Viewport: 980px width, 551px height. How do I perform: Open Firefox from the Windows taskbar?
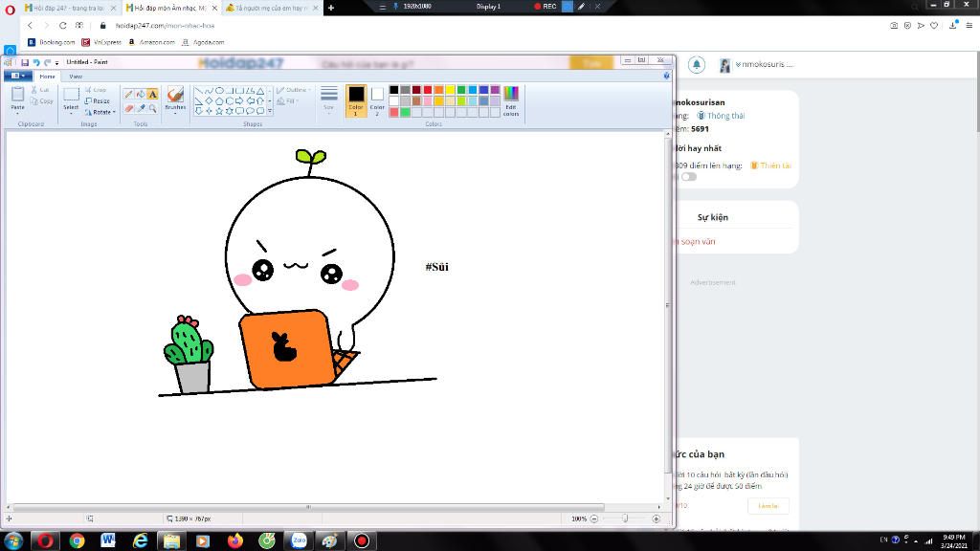click(235, 541)
